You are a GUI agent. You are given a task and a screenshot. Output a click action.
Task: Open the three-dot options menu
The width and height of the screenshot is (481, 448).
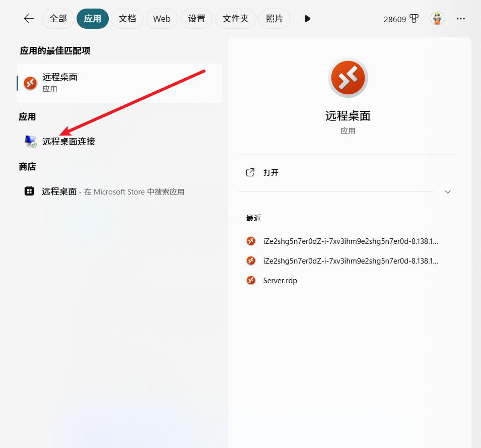[x=461, y=19]
